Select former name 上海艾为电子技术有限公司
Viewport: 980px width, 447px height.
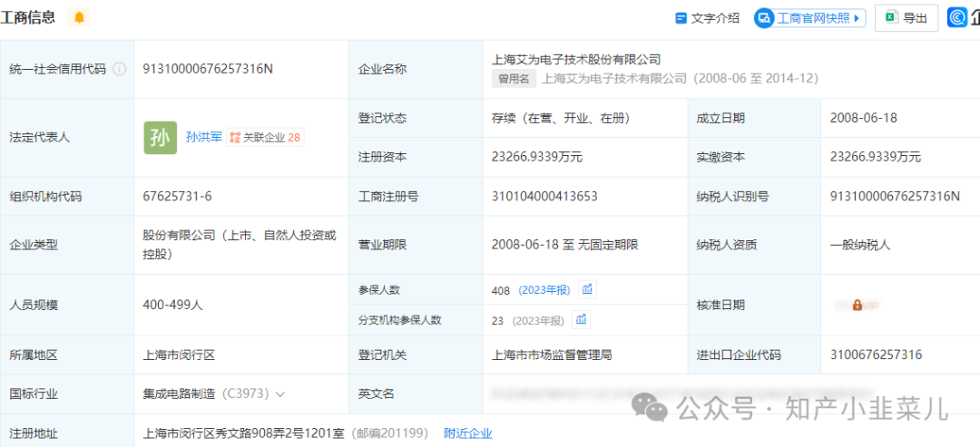(x=613, y=79)
